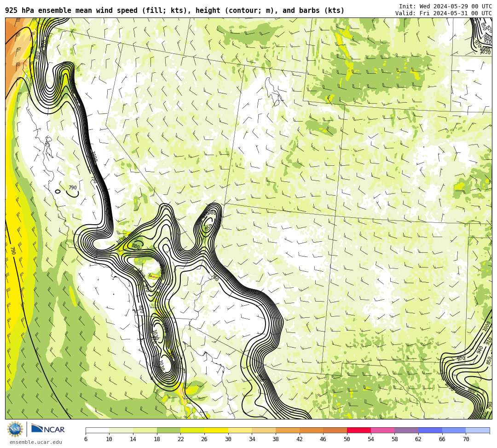
Task: Click the '940' contour label near the lower-right corner
Action: (x=480, y=349)
